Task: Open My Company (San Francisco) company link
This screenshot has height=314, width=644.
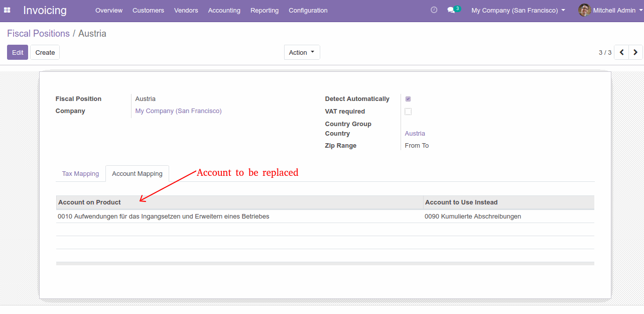Action: pyautogui.click(x=178, y=111)
